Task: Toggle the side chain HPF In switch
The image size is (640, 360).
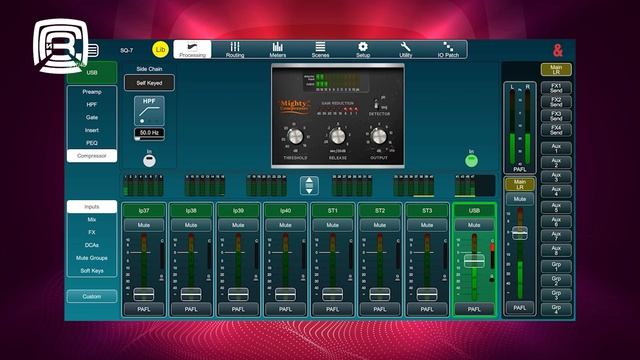Action: click(149, 160)
